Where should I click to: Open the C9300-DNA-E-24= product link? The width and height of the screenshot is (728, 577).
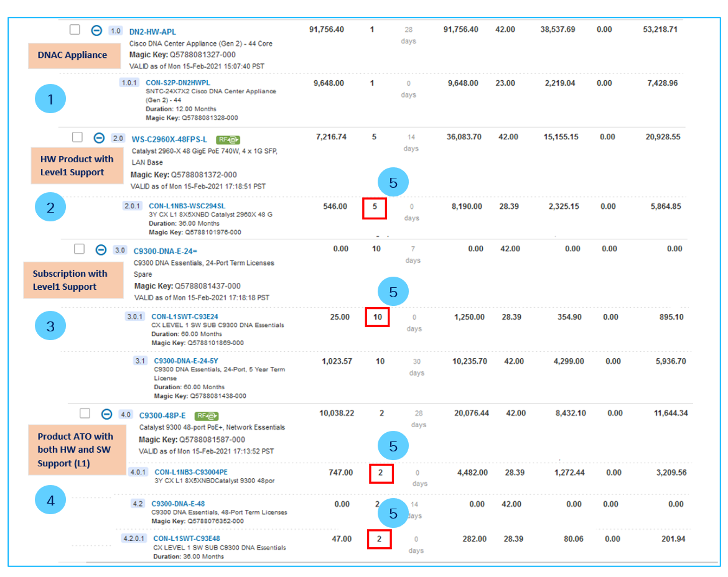pos(166,251)
